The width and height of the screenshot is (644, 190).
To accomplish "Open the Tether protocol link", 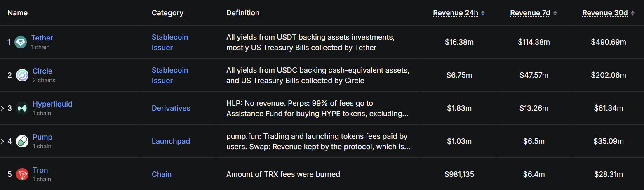I will tap(42, 38).
